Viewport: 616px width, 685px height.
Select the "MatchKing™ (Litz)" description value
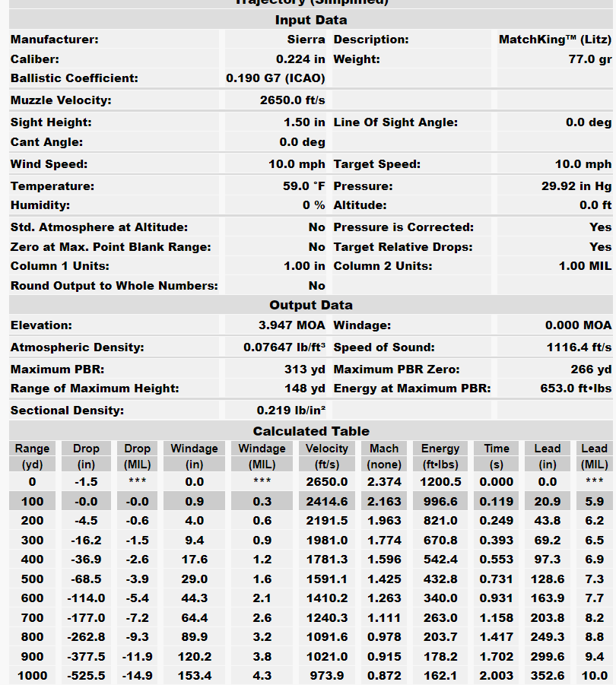pos(555,40)
